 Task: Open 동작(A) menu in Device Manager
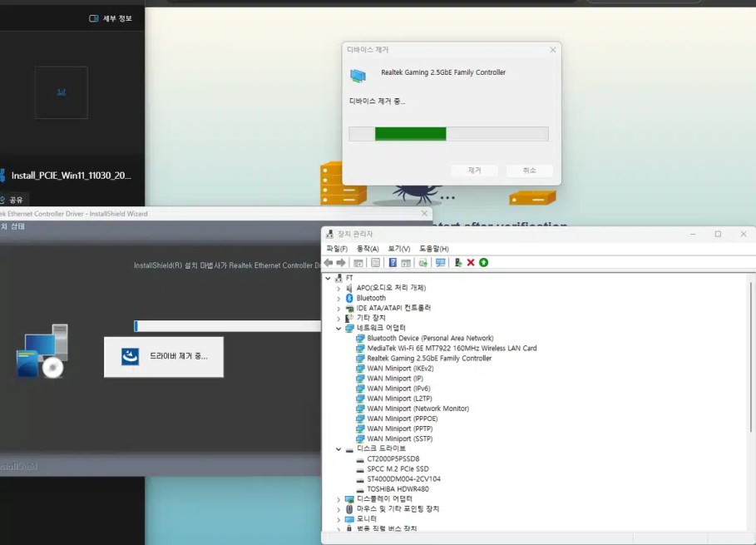click(x=368, y=249)
